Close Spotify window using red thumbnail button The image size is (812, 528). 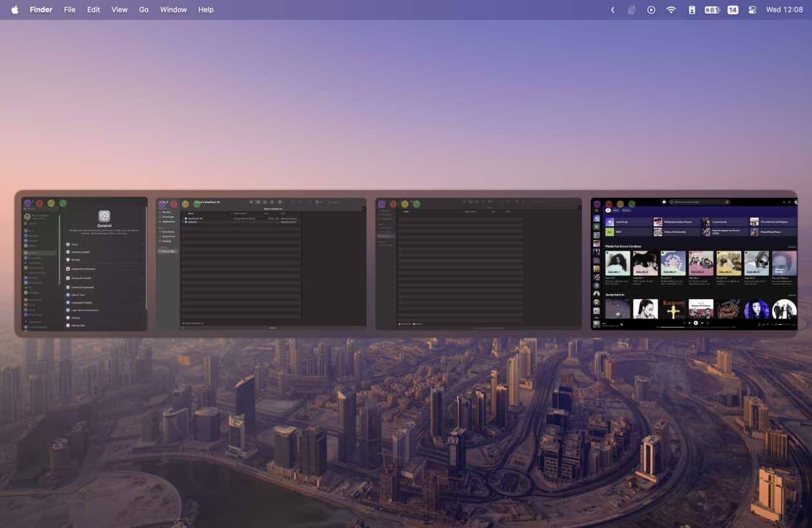[x=609, y=204]
